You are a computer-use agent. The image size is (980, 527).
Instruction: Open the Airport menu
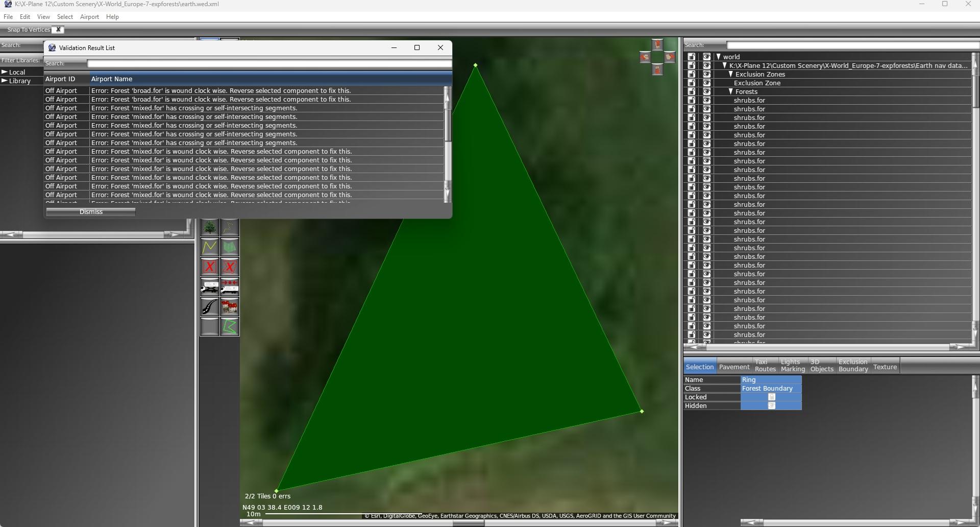coord(89,17)
